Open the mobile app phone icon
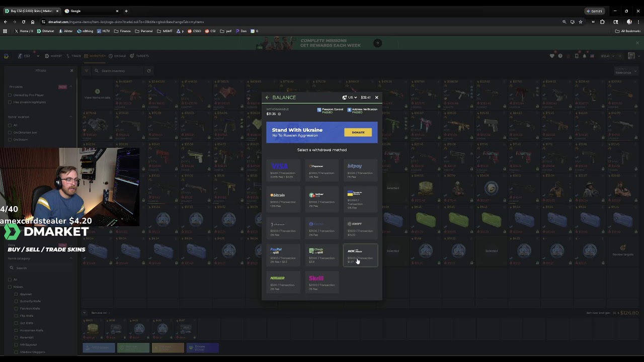Screen dimensions: 644x362 577,56
